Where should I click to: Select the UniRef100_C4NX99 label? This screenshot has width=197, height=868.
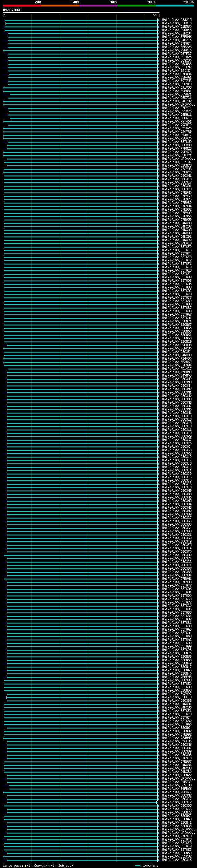pos(177,233)
